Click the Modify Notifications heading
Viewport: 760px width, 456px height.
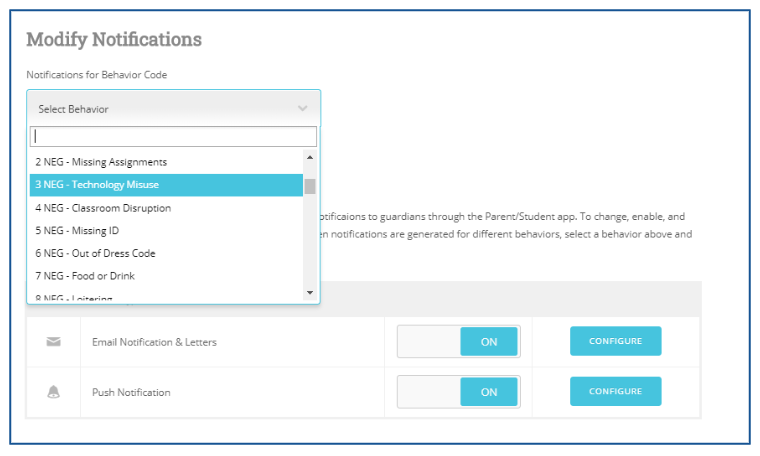coord(114,40)
